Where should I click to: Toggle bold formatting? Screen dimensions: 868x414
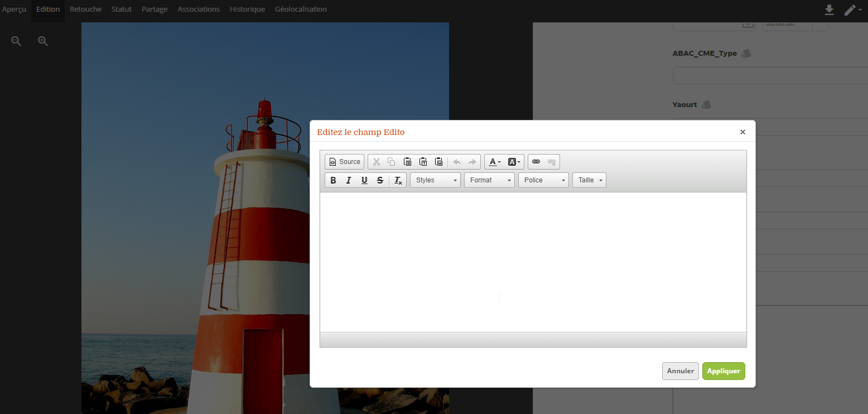pos(333,180)
